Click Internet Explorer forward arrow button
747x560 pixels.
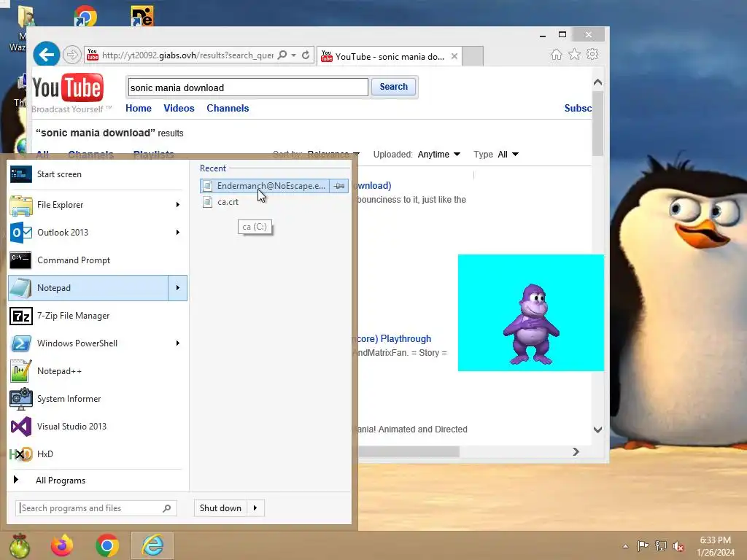click(x=72, y=55)
